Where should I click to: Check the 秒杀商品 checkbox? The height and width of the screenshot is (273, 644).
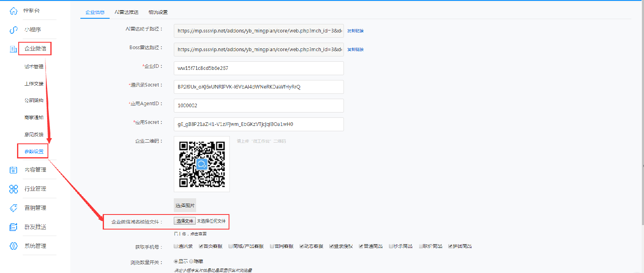[391, 246]
